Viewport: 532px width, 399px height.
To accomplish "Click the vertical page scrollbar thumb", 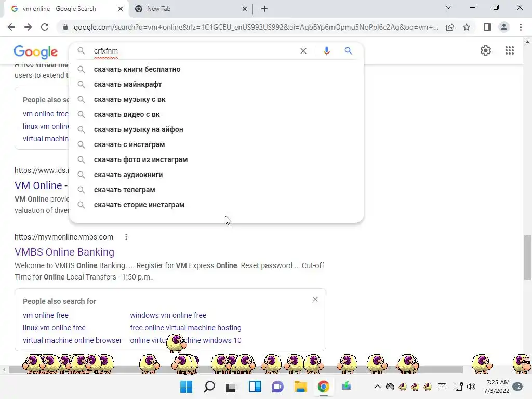I will coord(527,258).
